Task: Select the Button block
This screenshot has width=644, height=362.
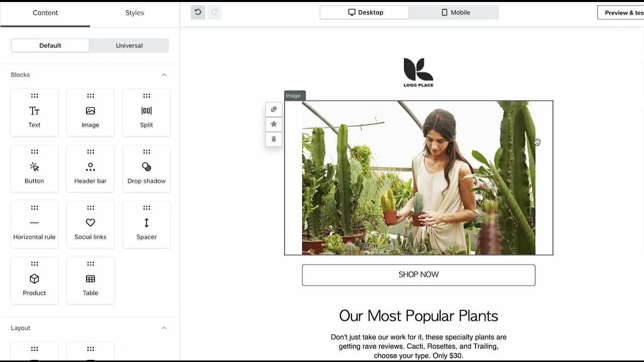Action: point(34,168)
